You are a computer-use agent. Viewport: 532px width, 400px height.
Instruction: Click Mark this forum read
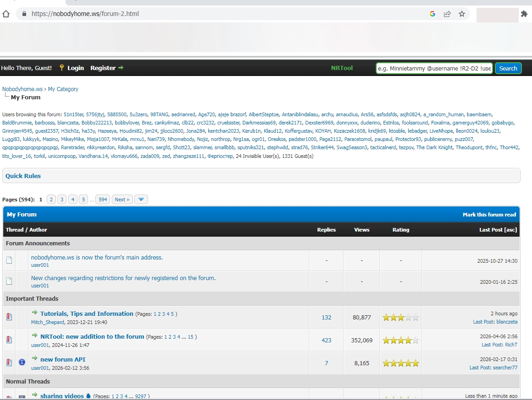[489, 215]
